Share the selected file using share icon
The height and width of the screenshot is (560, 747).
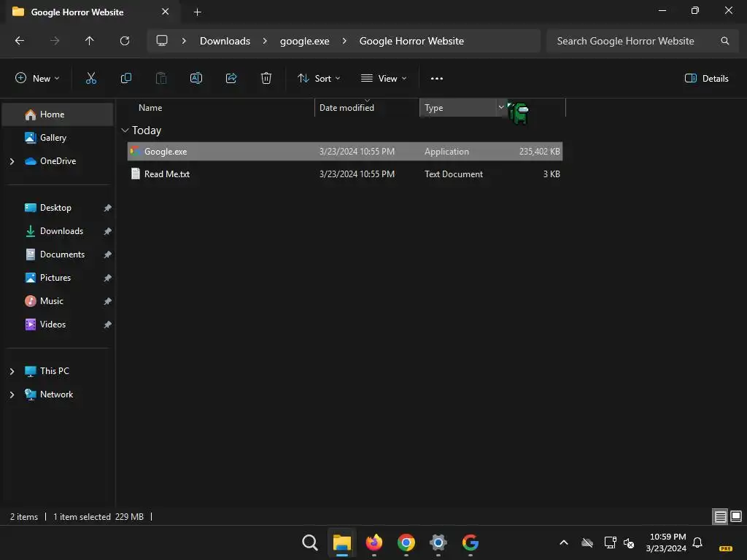tap(231, 79)
